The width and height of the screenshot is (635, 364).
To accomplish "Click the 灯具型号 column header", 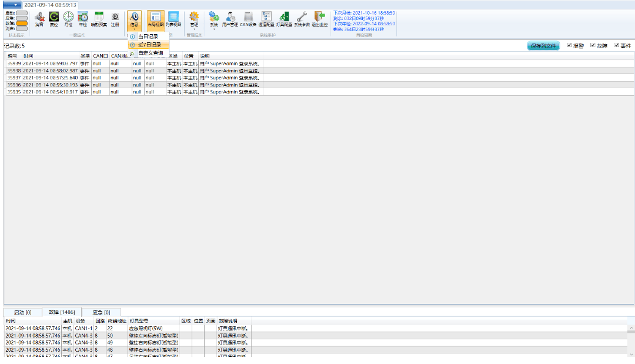I will point(154,320).
